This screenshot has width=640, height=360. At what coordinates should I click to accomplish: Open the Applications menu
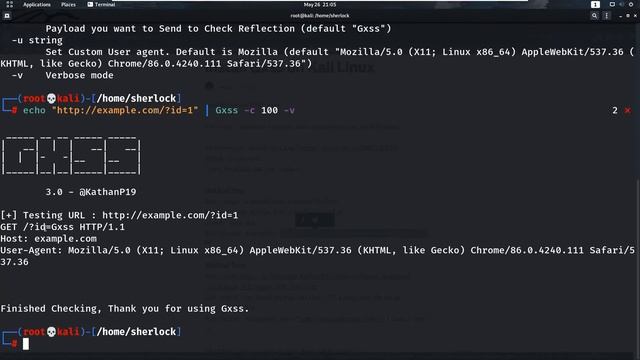tap(37, 4)
